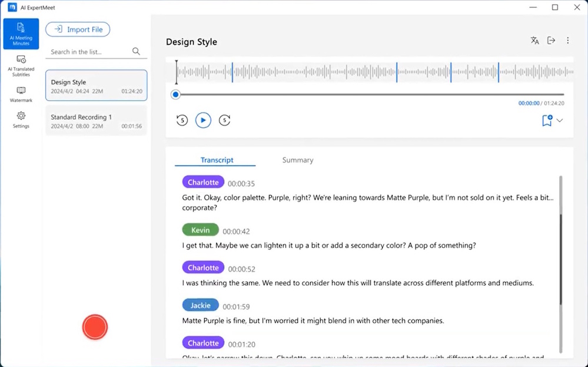Open the three-dot more options menu
Viewport: 588px width, 367px height.
click(567, 41)
